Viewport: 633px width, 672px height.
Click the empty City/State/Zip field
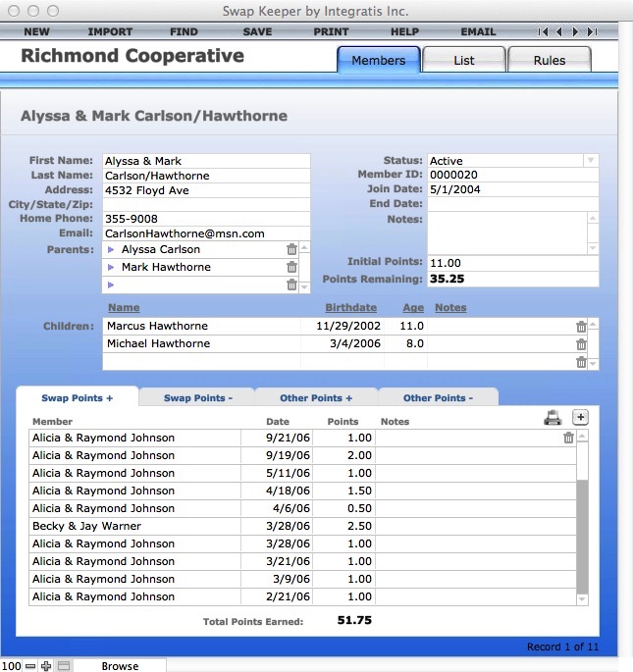[x=206, y=204]
